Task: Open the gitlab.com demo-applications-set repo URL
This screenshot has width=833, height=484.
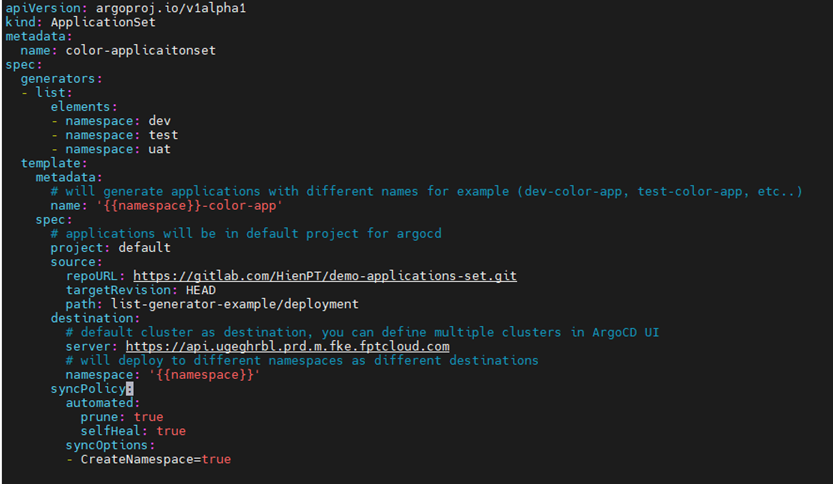Action: pyautogui.click(x=324, y=276)
